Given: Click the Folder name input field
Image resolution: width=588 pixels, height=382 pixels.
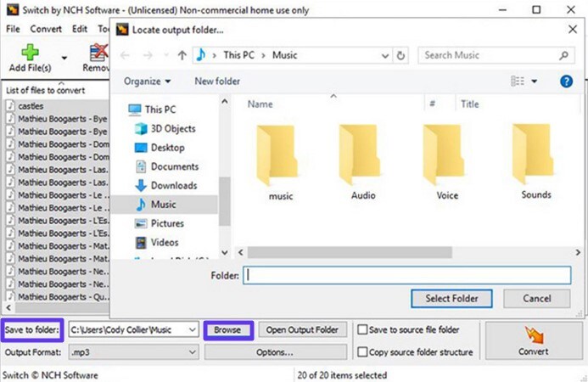Looking at the screenshot, I should click(x=407, y=275).
